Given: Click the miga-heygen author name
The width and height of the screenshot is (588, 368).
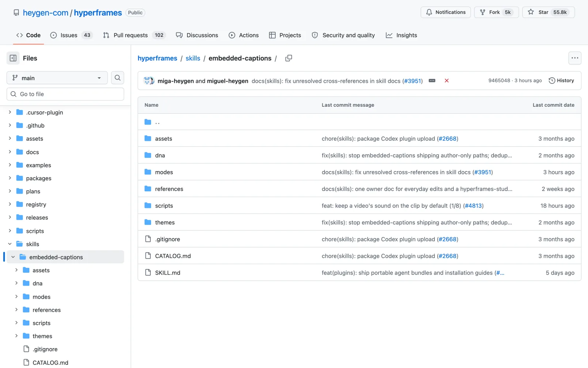Looking at the screenshot, I should (x=176, y=81).
